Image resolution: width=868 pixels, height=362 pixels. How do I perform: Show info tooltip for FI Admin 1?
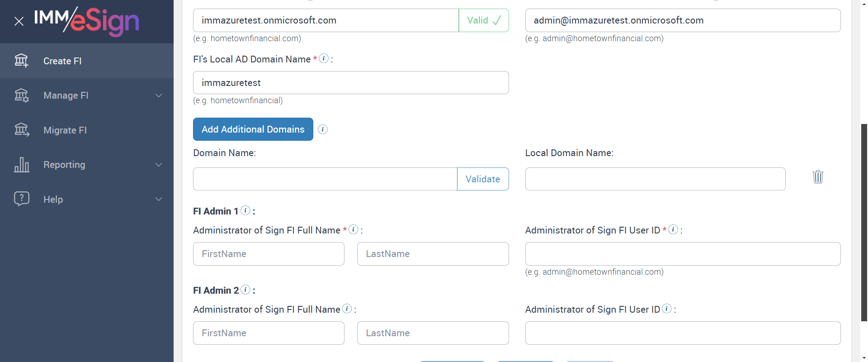coord(245,210)
